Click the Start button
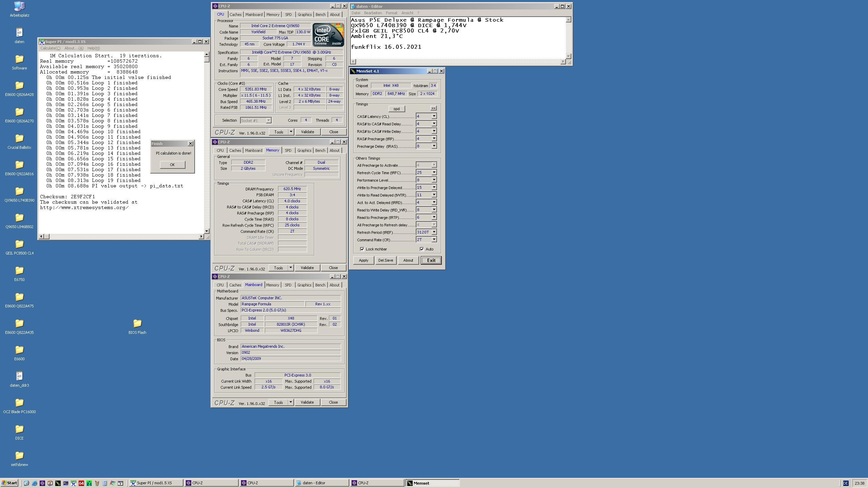The width and height of the screenshot is (868, 488). (9, 483)
